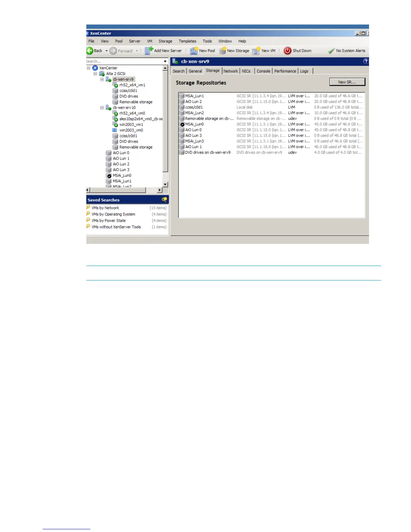Click the '(15 items)' count text
Viewport: 411px width, 532px height.
[x=158, y=208]
